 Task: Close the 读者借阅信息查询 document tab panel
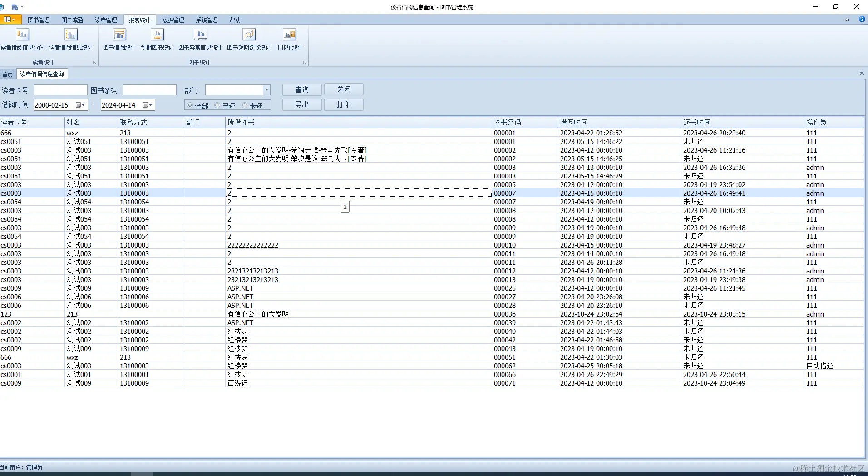(862, 73)
